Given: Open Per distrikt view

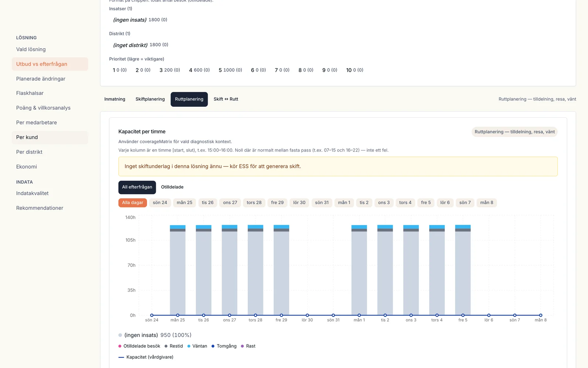Looking at the screenshot, I should (x=50, y=152).
